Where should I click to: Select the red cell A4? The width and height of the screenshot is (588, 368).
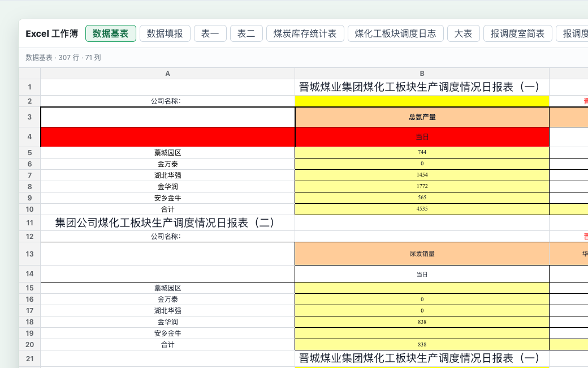click(167, 137)
